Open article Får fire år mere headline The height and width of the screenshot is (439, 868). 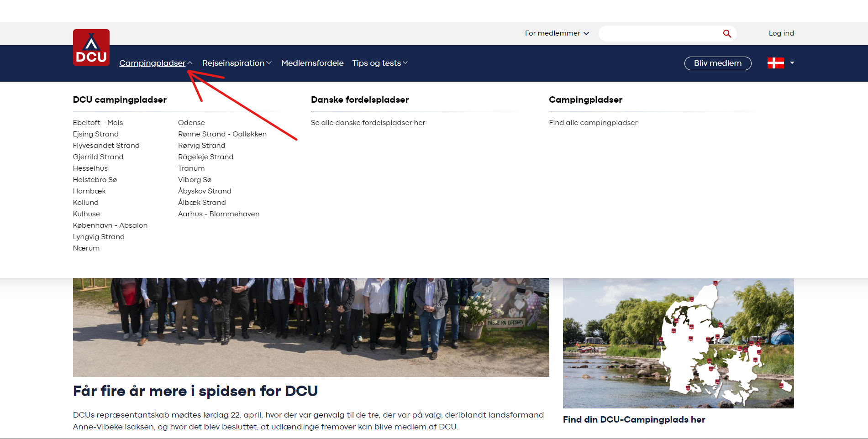[x=195, y=391]
